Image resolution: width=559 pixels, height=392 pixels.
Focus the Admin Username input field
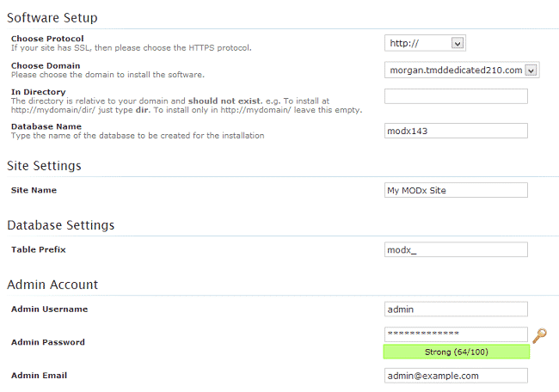click(456, 309)
